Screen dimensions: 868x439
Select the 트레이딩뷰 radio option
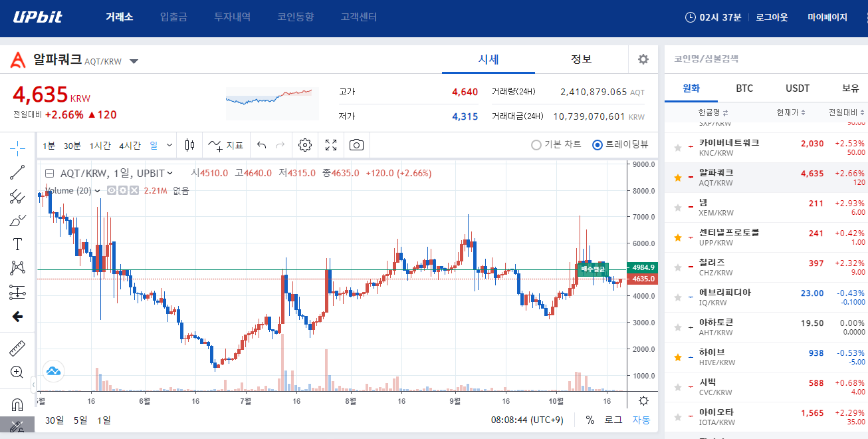click(x=620, y=144)
